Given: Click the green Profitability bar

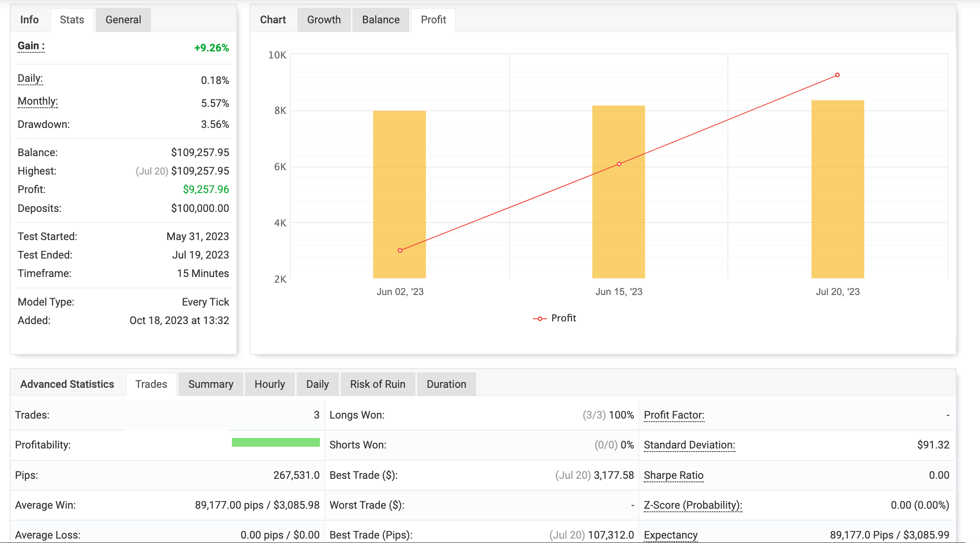Looking at the screenshot, I should [276, 442].
